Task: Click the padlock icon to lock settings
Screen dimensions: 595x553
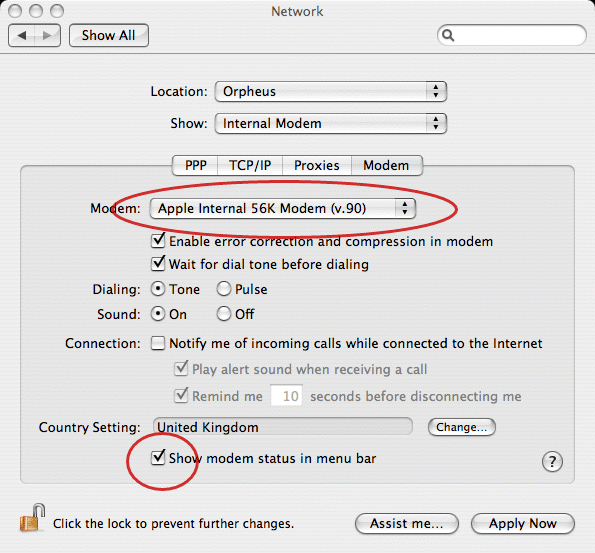Action: pyautogui.click(x=32, y=518)
